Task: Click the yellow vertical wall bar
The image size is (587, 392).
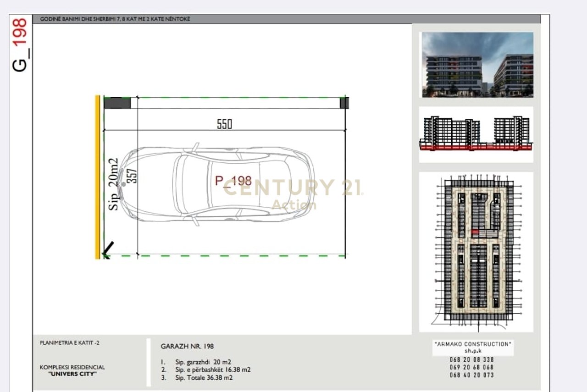Action: coord(97,177)
